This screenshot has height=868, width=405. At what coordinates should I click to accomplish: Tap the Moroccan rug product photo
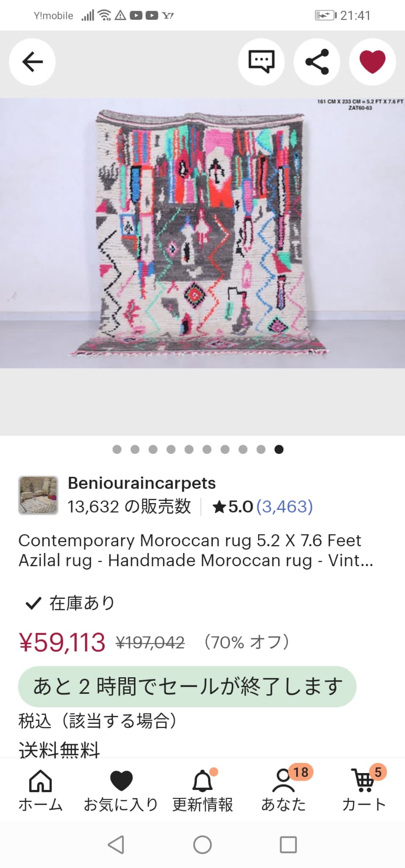(x=202, y=233)
